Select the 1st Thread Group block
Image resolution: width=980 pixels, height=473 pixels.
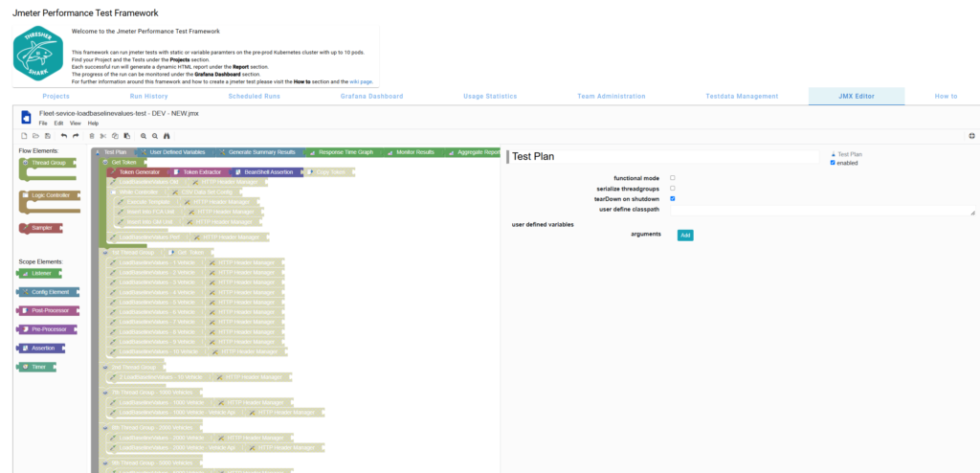[x=132, y=252]
